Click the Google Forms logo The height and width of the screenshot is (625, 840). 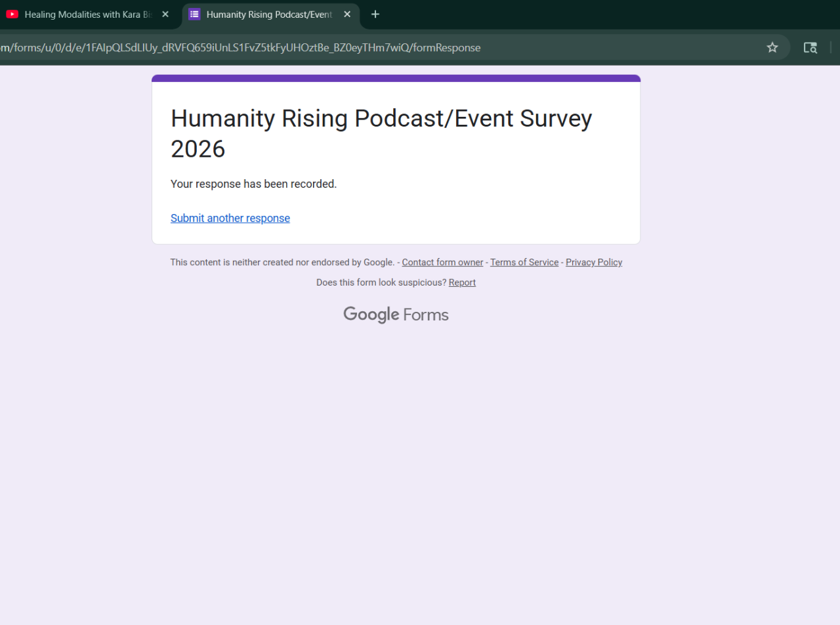[x=396, y=315]
